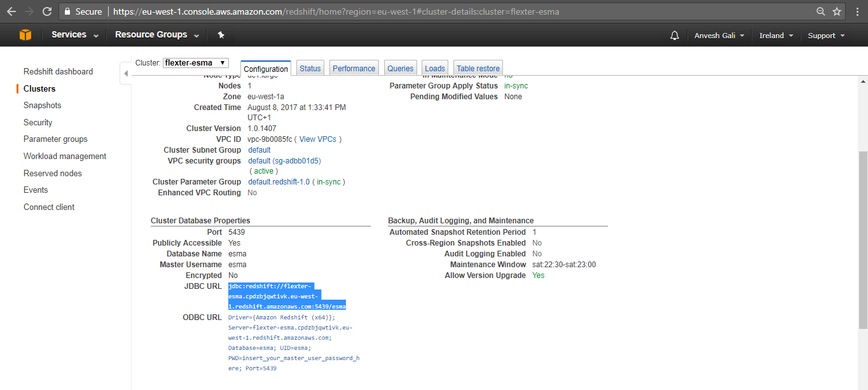Click the Database Name value esma
The image size is (868, 390).
point(237,254)
